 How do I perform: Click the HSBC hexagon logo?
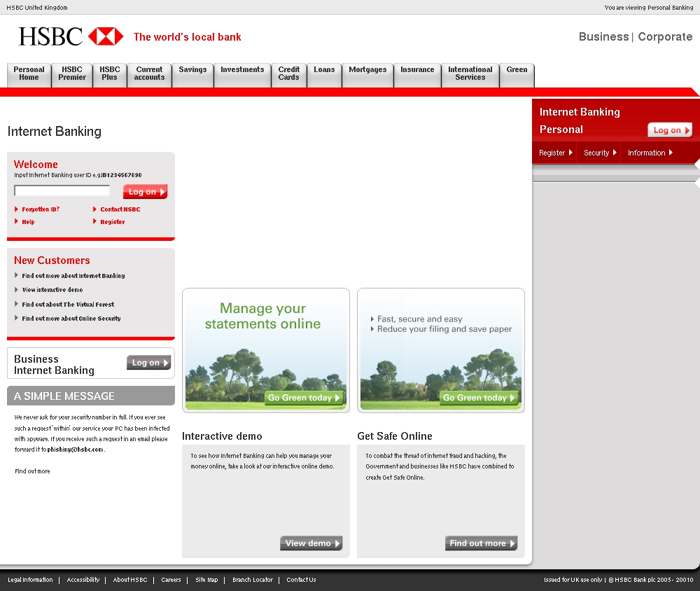pos(106,36)
